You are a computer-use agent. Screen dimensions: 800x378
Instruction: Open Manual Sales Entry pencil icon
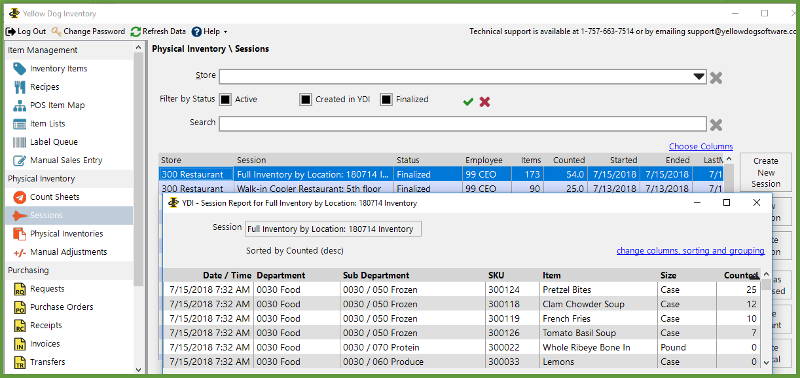click(x=19, y=160)
